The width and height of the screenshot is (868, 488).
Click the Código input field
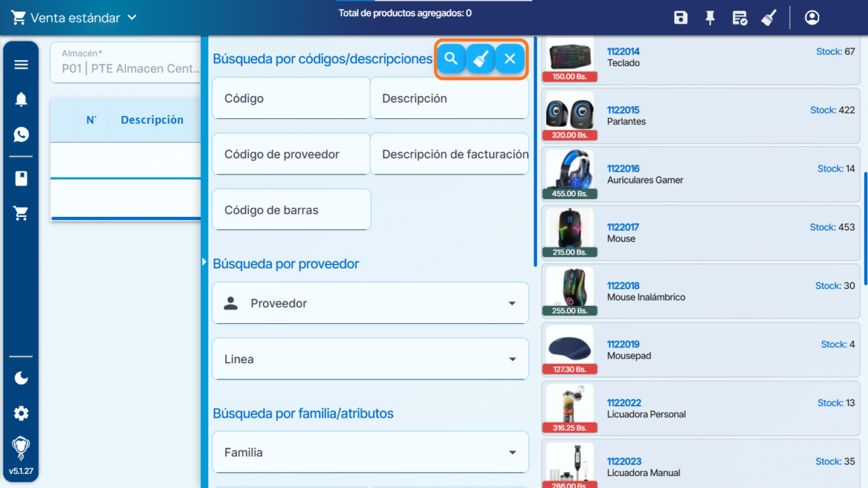tap(291, 99)
